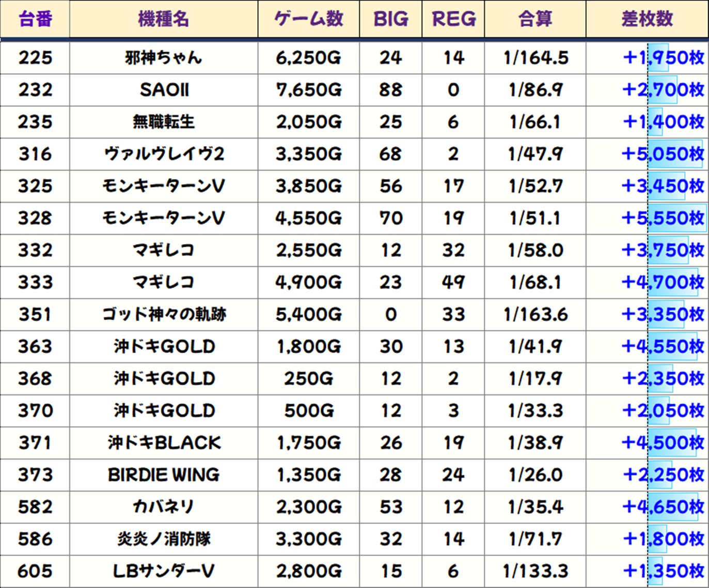Image resolution: width=709 pixels, height=588 pixels.
Task: Select machine number 325 cell
Action: pyautogui.click(x=35, y=186)
